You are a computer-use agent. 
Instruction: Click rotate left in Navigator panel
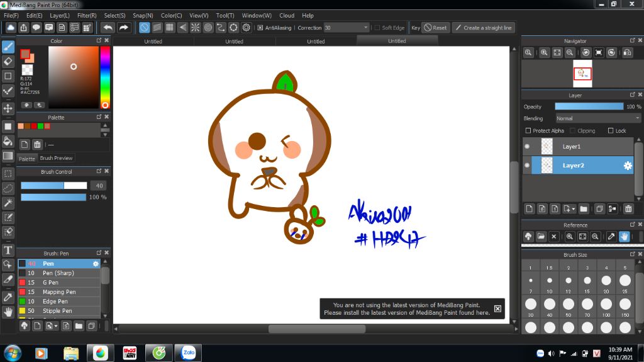click(586, 53)
